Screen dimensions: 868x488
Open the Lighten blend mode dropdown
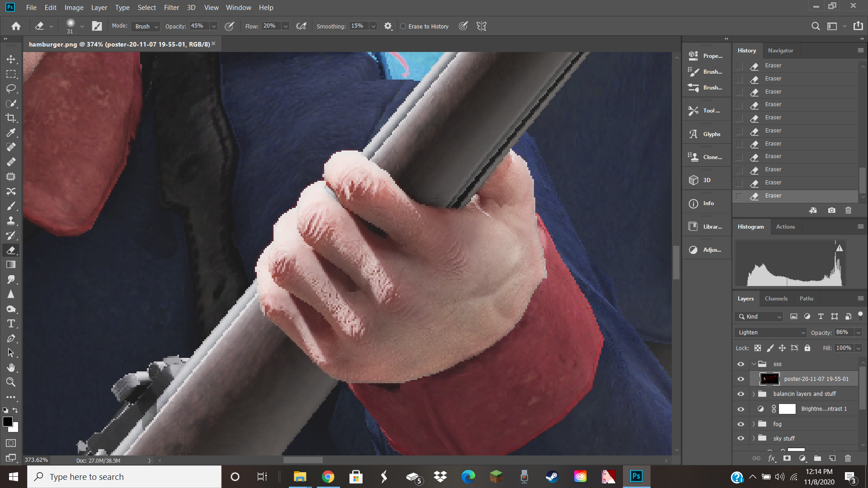771,333
